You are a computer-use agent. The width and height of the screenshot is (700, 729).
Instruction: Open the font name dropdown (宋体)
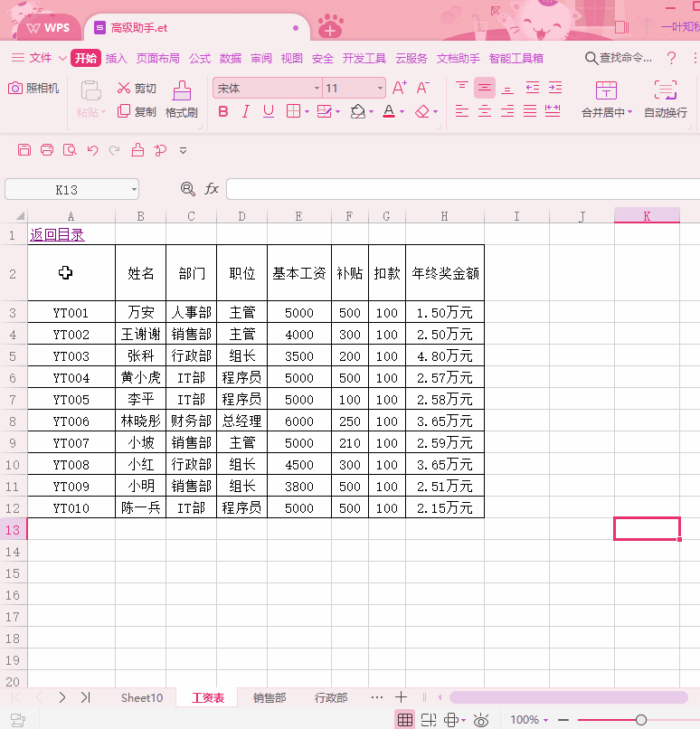click(317, 89)
